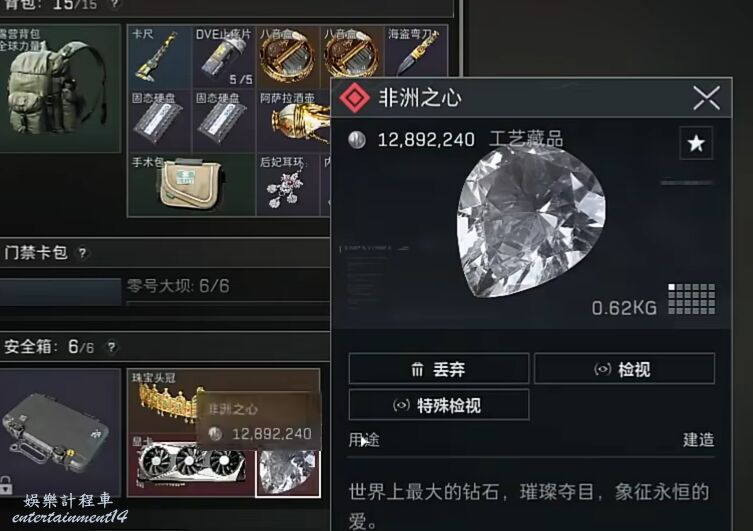Select the 卡尺 caliper item in backpack

pos(159,57)
